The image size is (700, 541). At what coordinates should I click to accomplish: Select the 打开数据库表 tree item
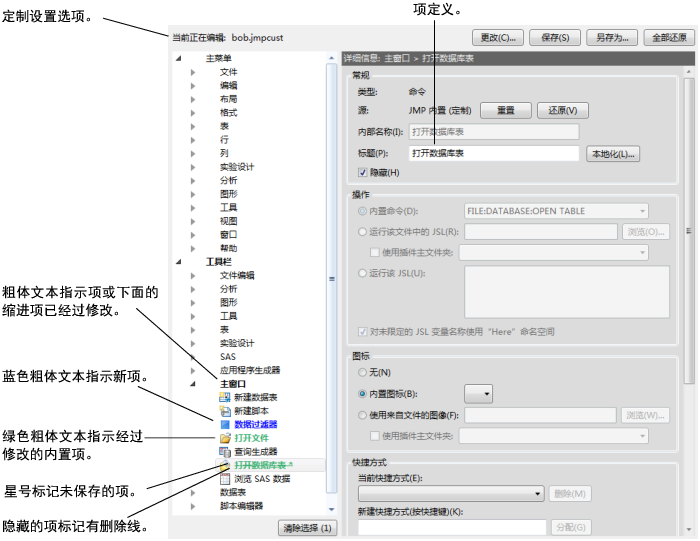tap(263, 465)
